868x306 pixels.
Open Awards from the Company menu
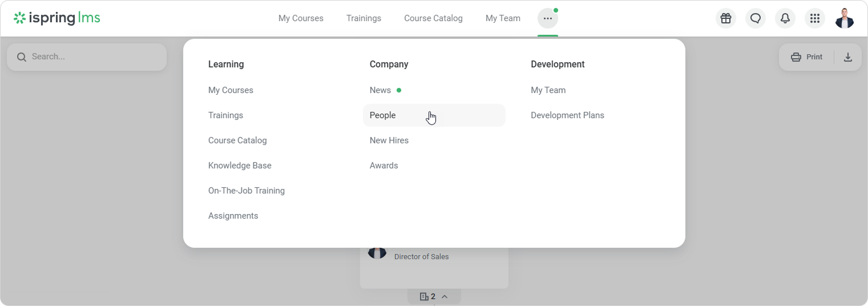pos(384,166)
